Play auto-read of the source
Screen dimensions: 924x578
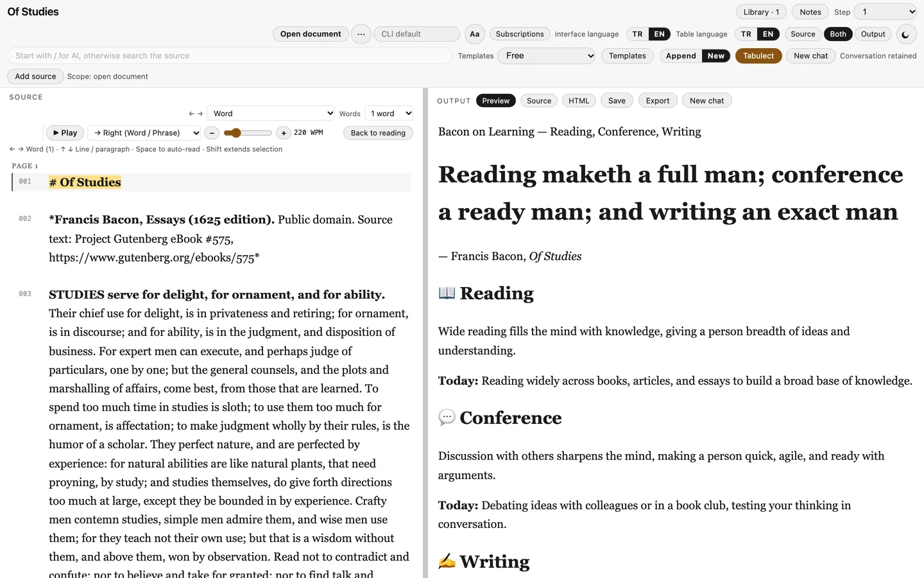65,133
